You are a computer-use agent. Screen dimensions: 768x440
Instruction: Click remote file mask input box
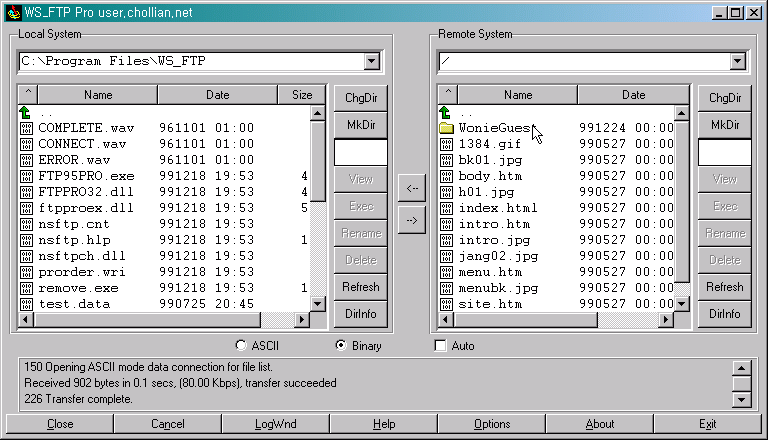725,152
